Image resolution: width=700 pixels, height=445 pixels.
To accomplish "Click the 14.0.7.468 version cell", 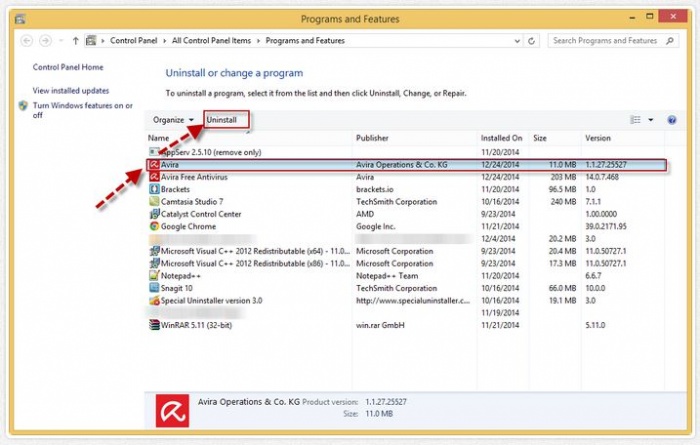I will pyautogui.click(x=602, y=177).
